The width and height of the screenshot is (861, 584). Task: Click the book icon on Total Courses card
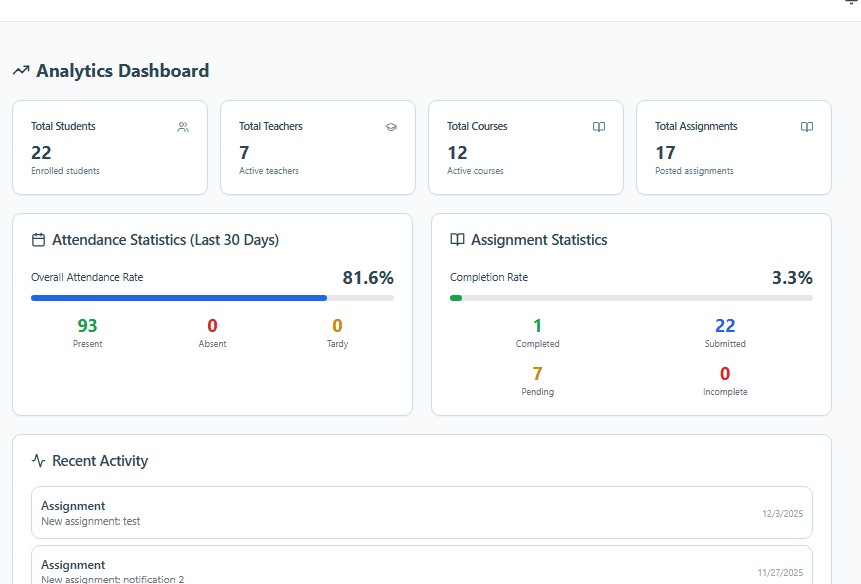(x=598, y=126)
